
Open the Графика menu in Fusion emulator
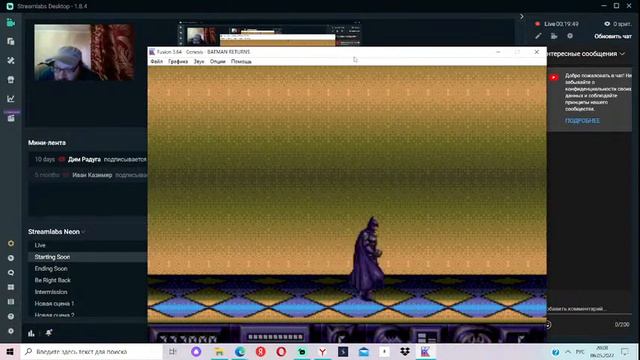pyautogui.click(x=178, y=62)
